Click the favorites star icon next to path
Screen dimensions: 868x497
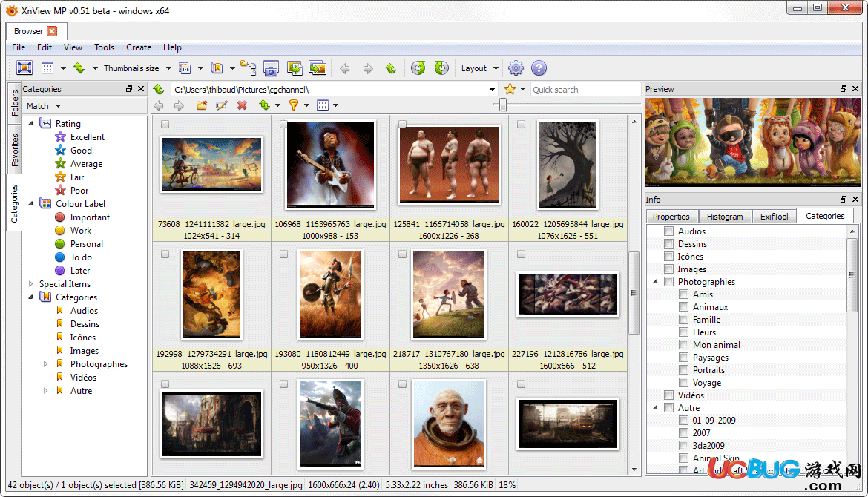coord(510,89)
